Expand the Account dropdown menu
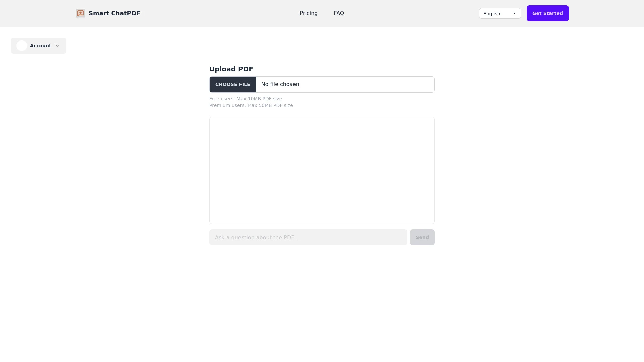 [x=39, y=46]
